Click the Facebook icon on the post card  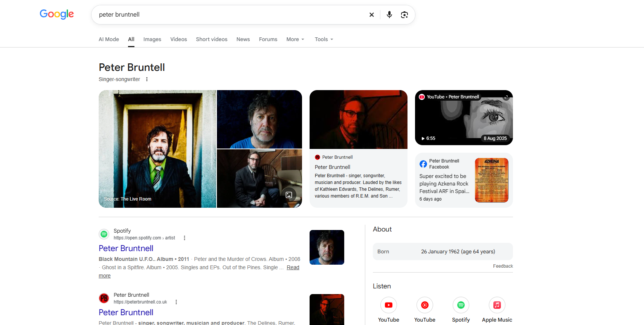pos(423,164)
